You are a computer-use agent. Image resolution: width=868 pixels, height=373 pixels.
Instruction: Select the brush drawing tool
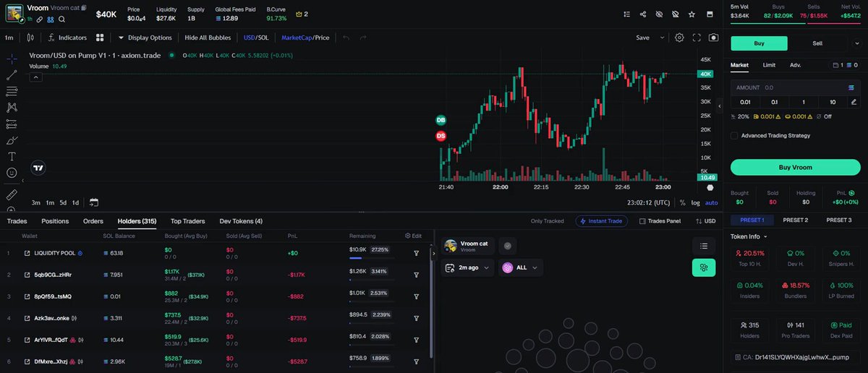tap(12, 140)
